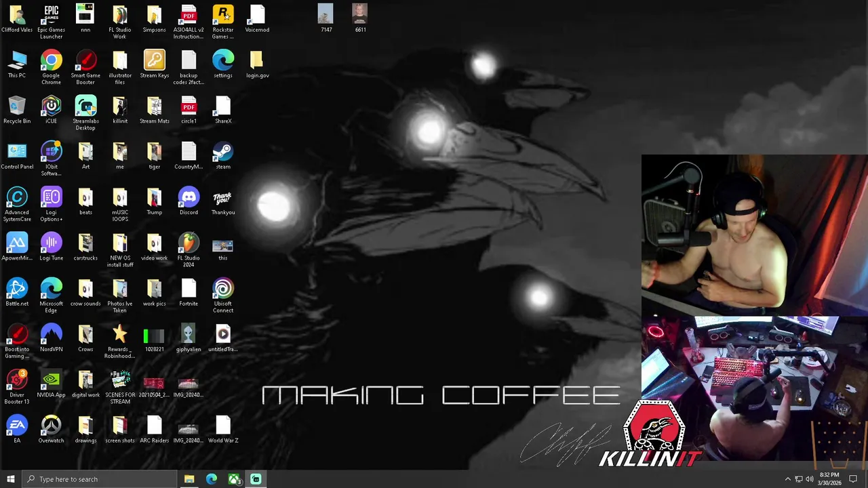Launch Overwatch from the desktop
Image resolution: width=868 pixels, height=488 pixels.
51,429
